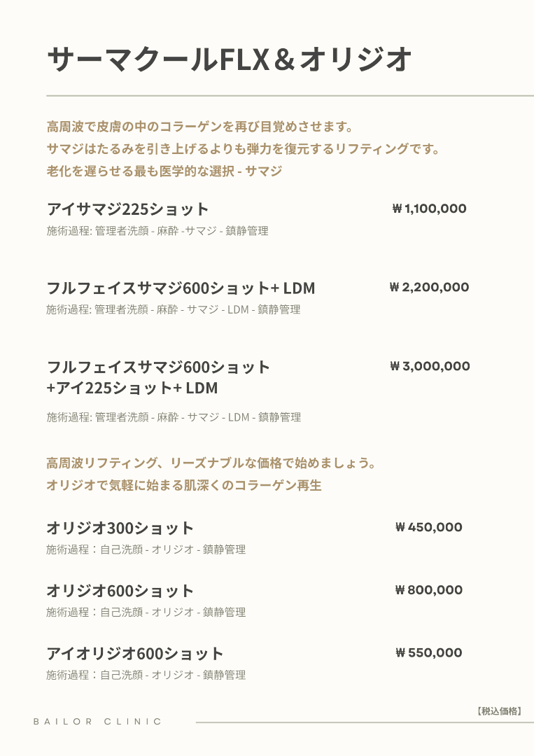This screenshot has height=756, width=534.
Task: Click the ₩800,000 price
Action: (x=429, y=590)
